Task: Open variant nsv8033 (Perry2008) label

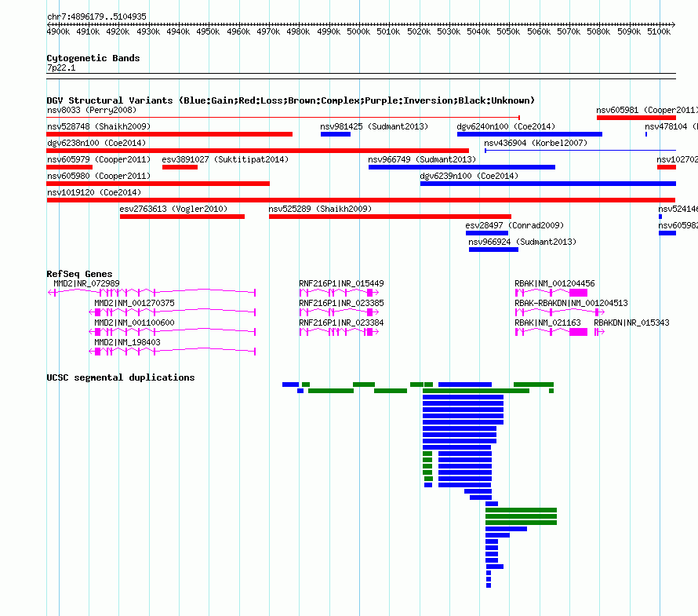Action: pyautogui.click(x=92, y=110)
